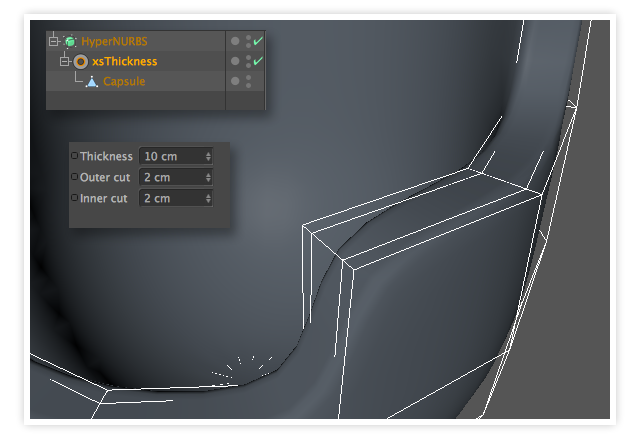Click the Capsule blue cone icon
The height and width of the screenshot is (447, 640).
pyautogui.click(x=92, y=82)
